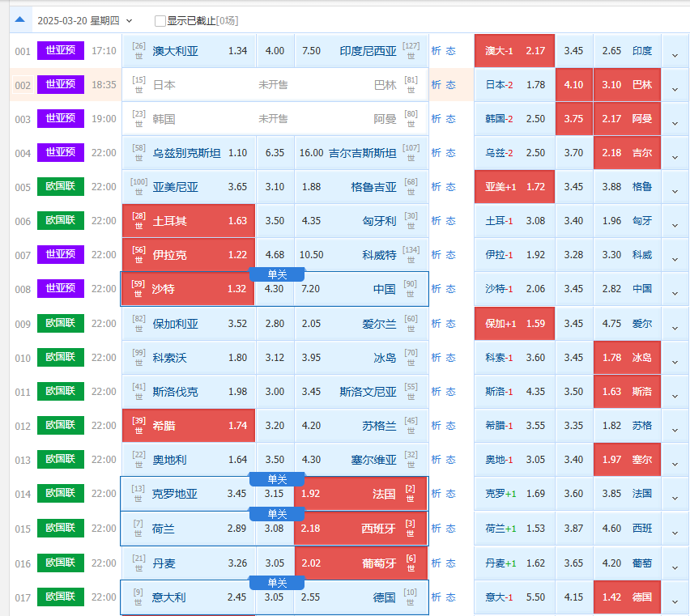Image resolution: width=690 pixels, height=616 pixels.
Task: Expand match 002 日本 row options
Action: (675, 89)
